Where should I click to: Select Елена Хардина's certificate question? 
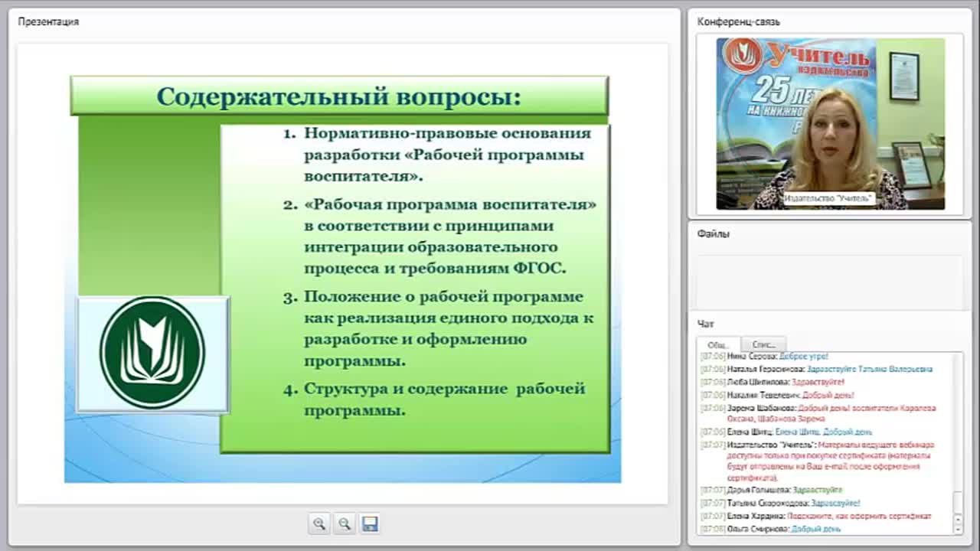[816, 516]
